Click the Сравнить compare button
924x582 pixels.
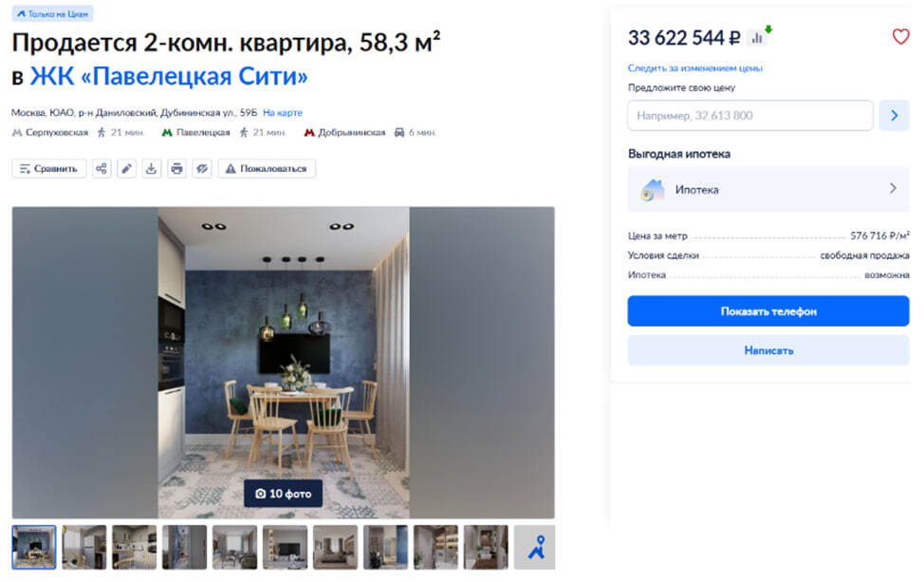(x=49, y=169)
